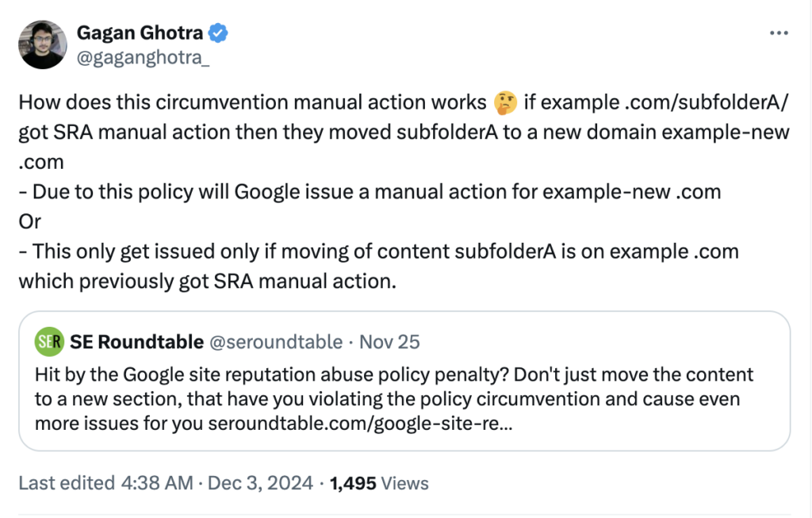Image resolution: width=812 pixels, height=518 pixels.
Task: Click the Nov 25 quoted tweet date
Action: click(389, 342)
